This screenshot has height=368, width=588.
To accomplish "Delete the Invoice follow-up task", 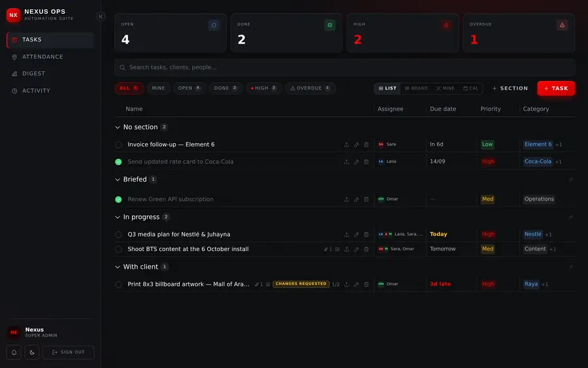I will (x=367, y=145).
